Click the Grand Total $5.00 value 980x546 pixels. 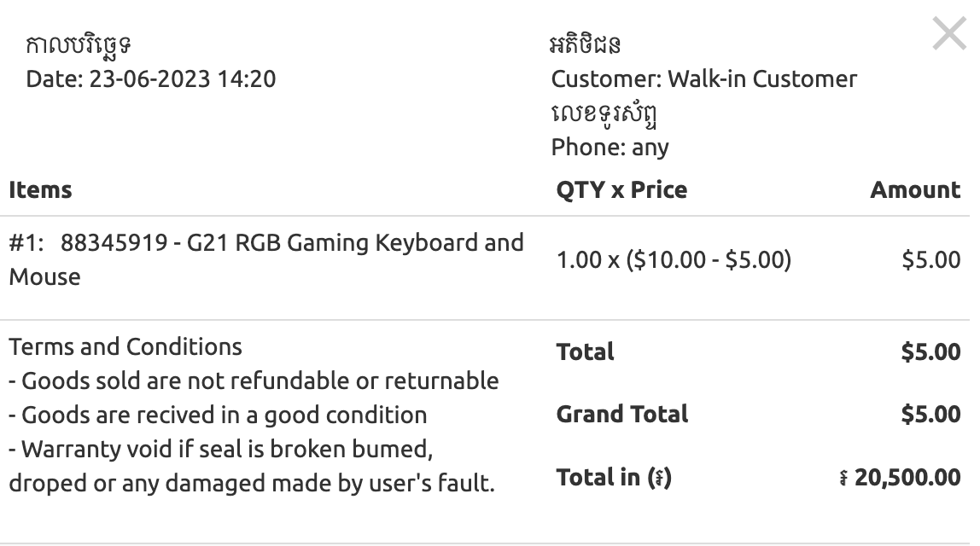[930, 414]
